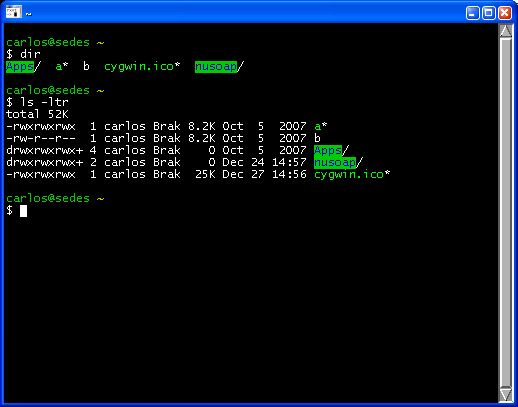This screenshot has height=407, width=518.
Task: Minimize the Cygwin terminal window
Action: click(472, 13)
